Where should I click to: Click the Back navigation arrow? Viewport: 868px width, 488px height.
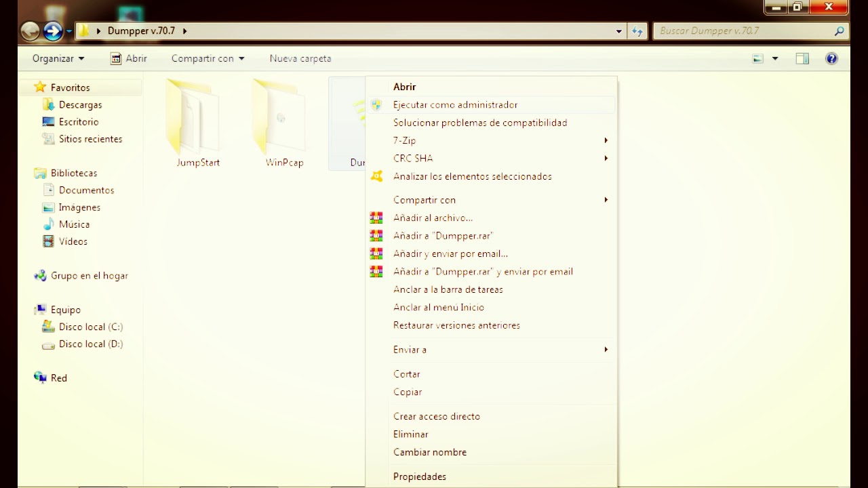pyautogui.click(x=30, y=30)
